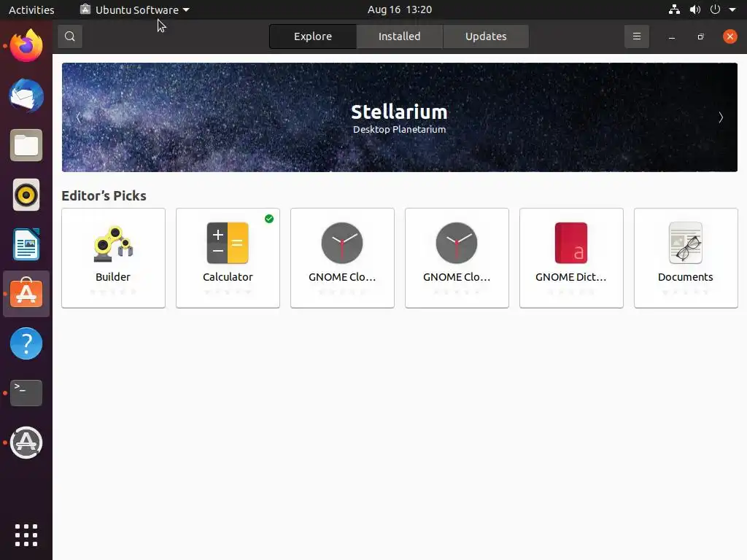747x560 pixels.
Task: Click Ubuntu Software icon in the dock
Action: 26,294
